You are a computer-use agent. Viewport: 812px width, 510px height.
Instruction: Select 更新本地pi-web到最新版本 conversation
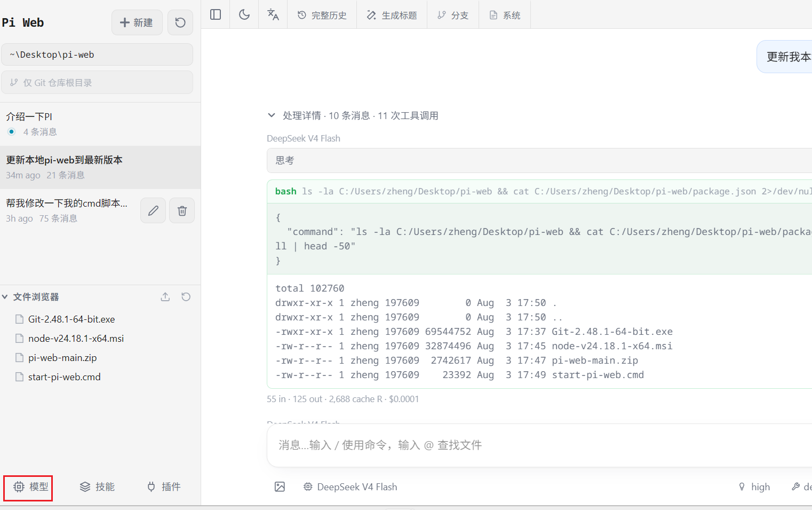(x=100, y=167)
